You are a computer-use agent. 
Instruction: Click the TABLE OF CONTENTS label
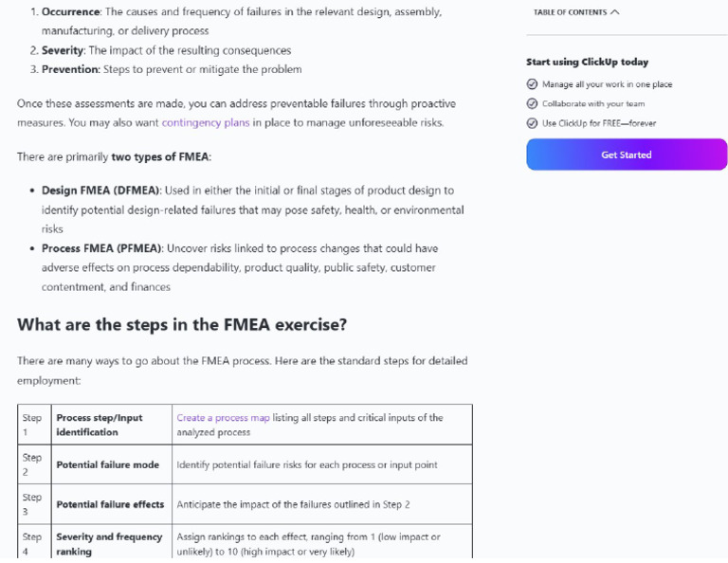[x=570, y=12]
